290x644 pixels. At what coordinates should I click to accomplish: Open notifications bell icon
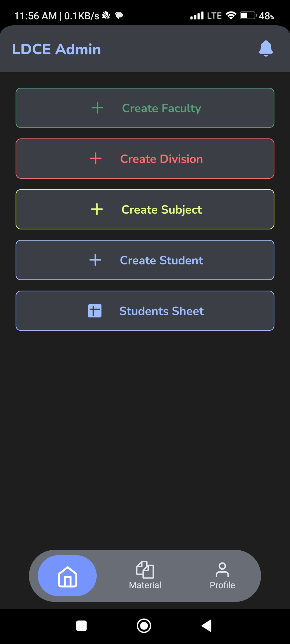coord(266,49)
